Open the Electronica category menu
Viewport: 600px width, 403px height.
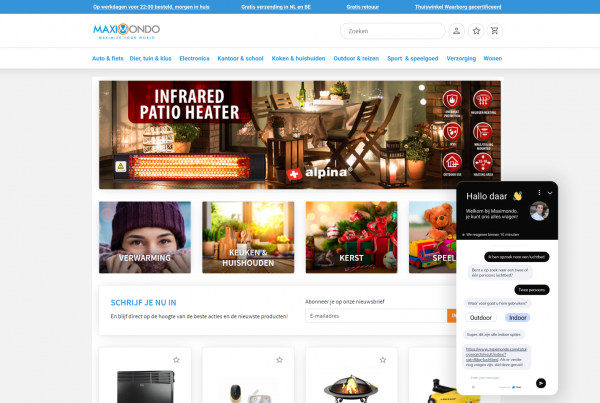point(194,59)
